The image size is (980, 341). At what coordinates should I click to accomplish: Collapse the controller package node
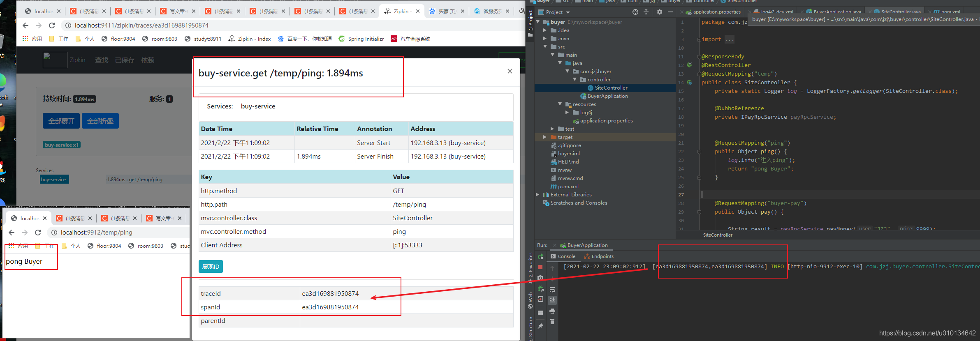(x=575, y=79)
